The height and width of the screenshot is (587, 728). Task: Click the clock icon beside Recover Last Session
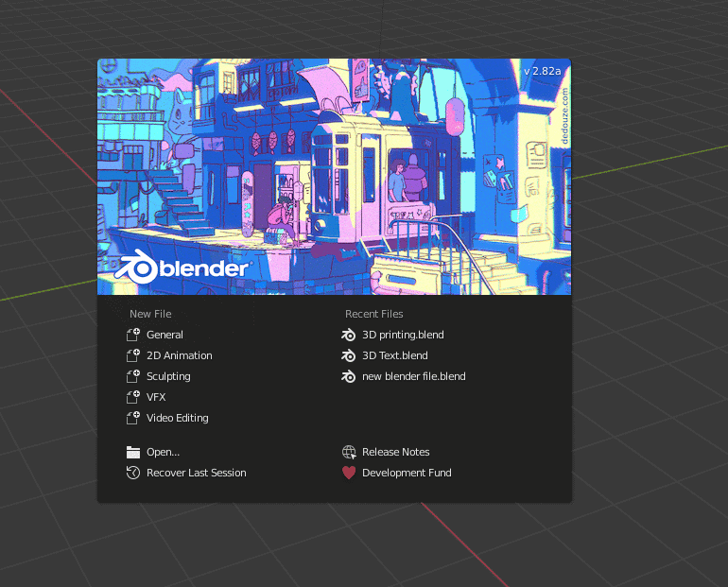[132, 473]
